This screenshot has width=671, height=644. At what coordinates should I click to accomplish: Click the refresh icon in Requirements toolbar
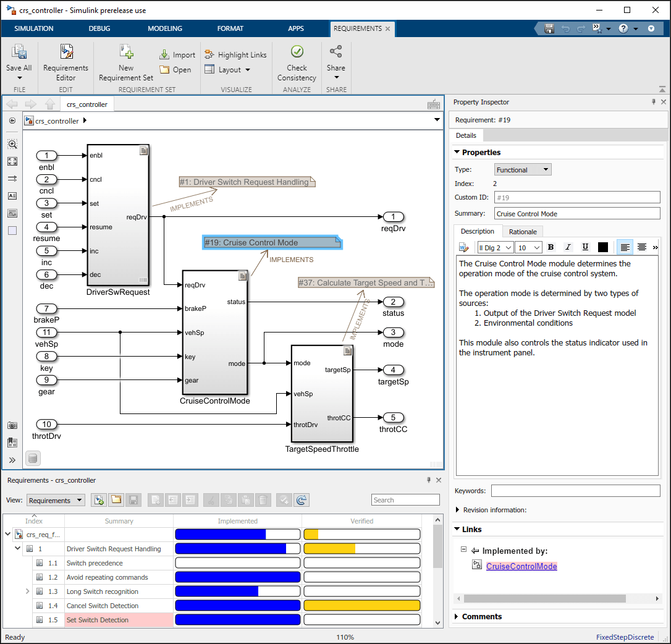coord(301,500)
